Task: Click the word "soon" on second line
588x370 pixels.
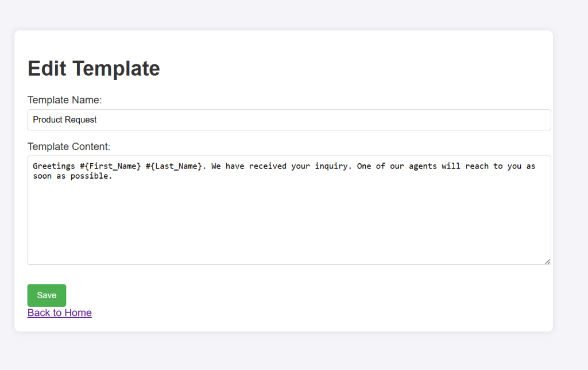Action: point(42,176)
